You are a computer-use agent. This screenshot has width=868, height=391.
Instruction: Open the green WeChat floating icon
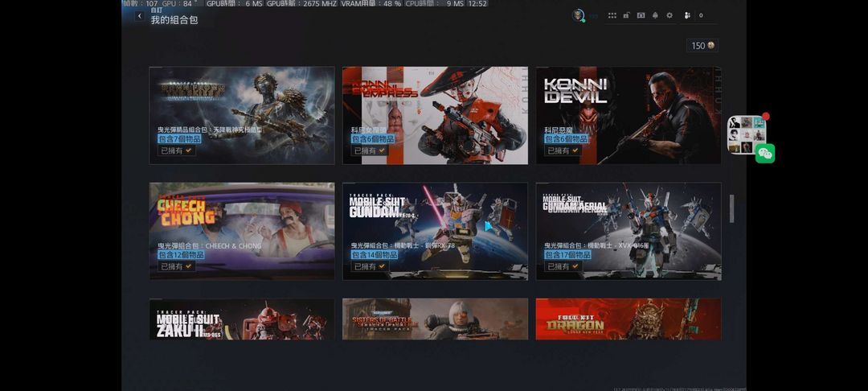coord(765,154)
